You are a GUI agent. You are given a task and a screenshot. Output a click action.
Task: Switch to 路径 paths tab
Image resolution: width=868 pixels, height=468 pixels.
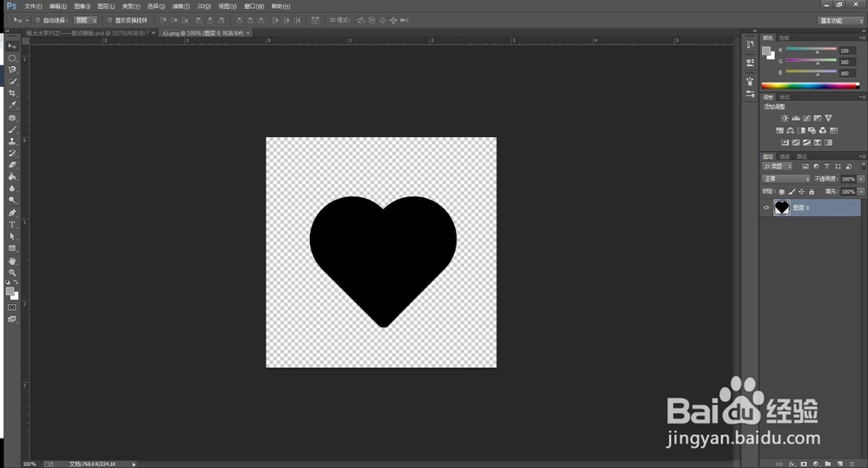tap(801, 157)
